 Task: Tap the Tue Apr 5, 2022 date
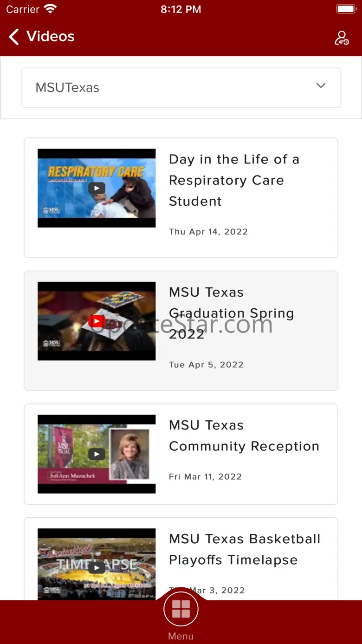pyautogui.click(x=206, y=364)
